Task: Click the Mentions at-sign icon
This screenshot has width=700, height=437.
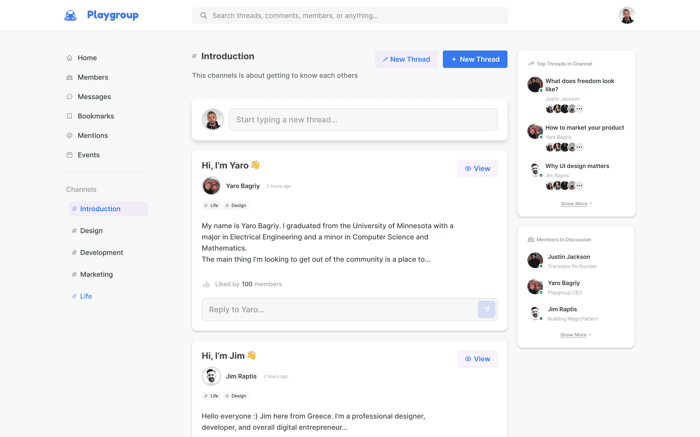Action: click(69, 136)
